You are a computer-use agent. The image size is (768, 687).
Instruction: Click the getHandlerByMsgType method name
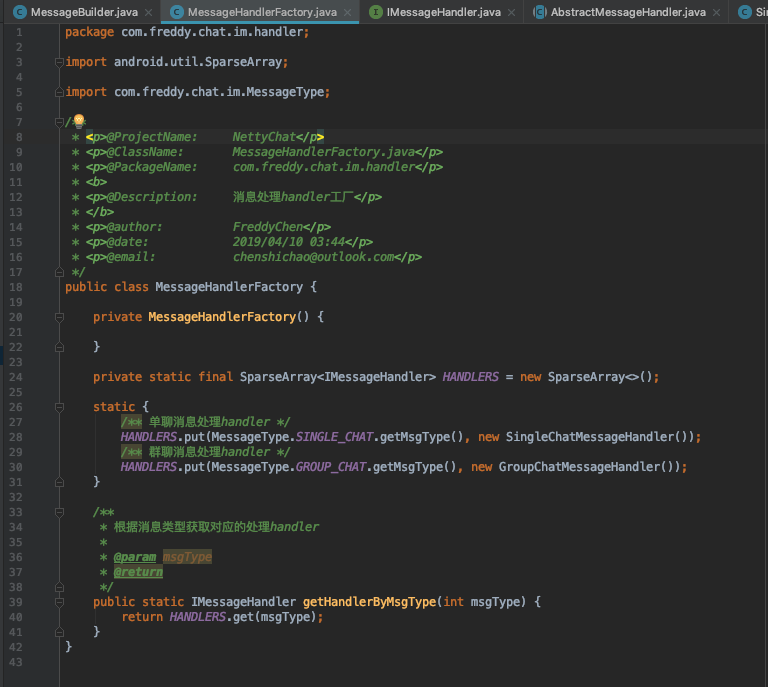369,602
